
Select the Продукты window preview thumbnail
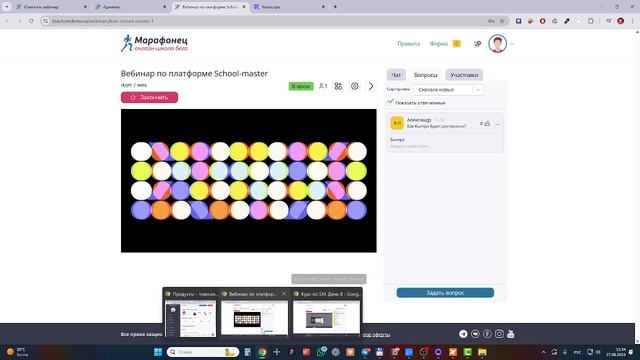click(190, 318)
